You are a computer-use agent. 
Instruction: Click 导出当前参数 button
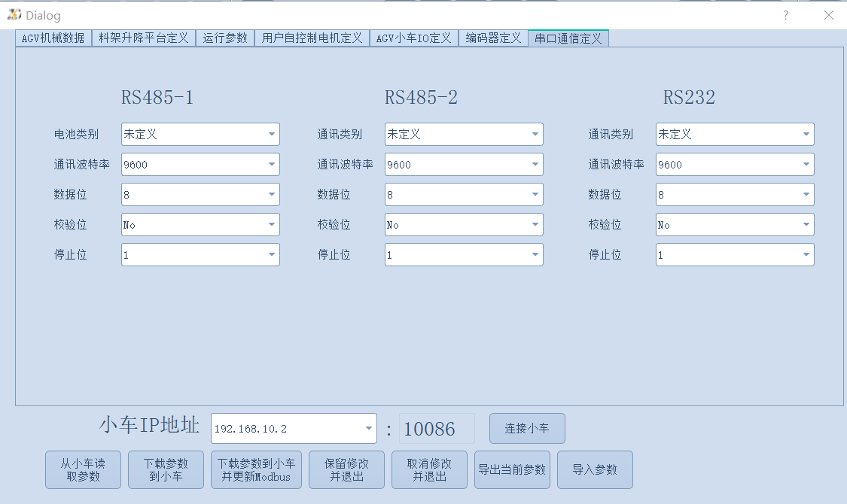(512, 470)
